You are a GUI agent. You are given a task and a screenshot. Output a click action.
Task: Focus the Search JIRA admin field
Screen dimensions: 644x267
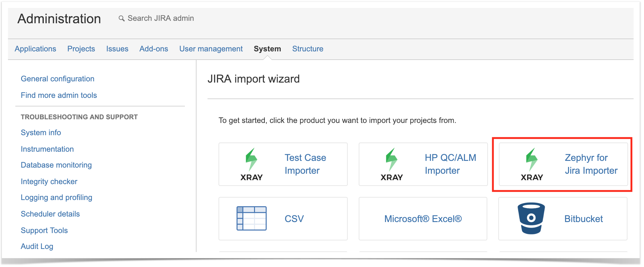click(x=161, y=18)
